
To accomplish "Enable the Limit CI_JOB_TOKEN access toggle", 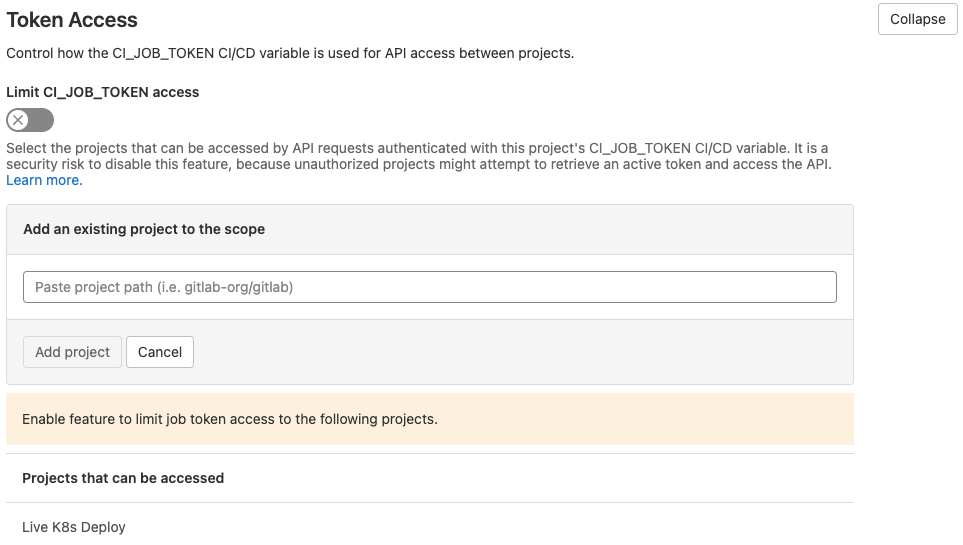I will [30, 120].
